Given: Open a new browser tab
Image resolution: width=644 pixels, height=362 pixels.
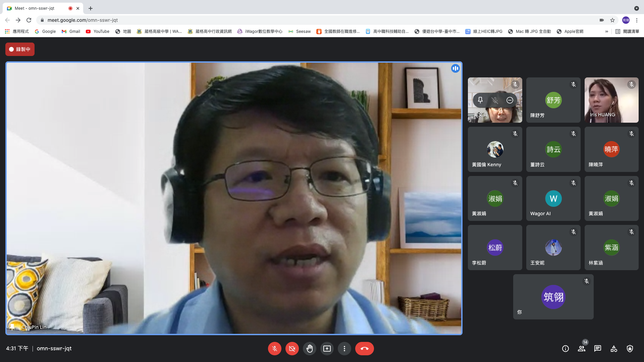Looking at the screenshot, I should point(91,8).
